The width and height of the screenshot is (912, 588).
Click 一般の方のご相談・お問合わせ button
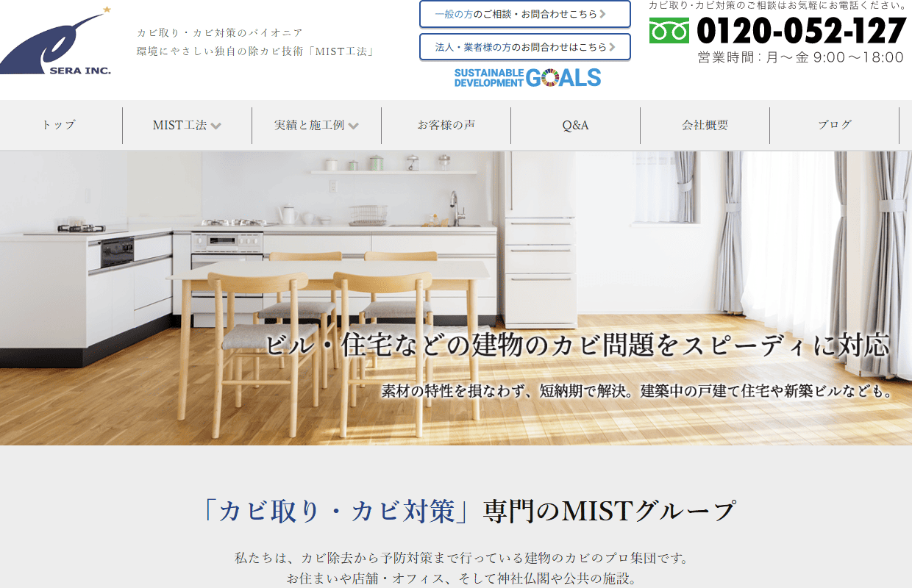tap(525, 14)
